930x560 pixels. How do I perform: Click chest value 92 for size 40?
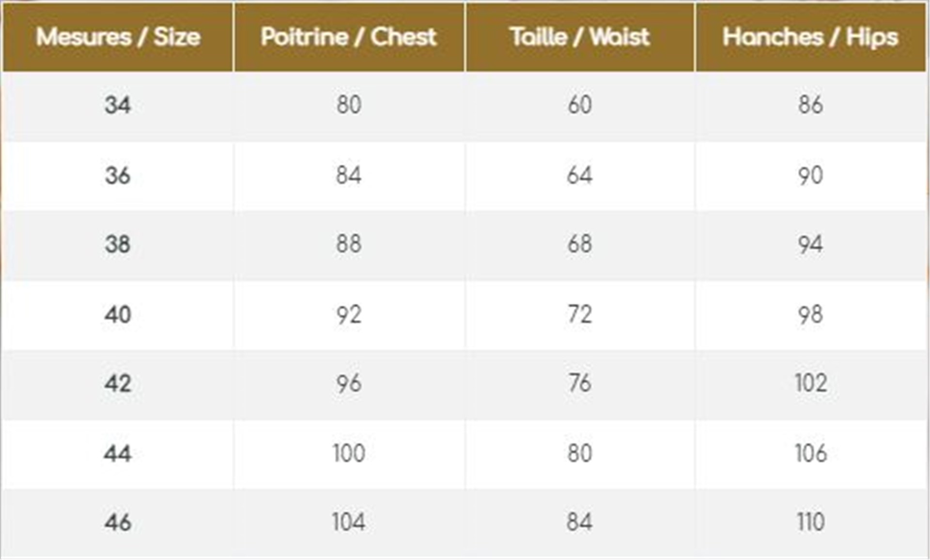click(349, 315)
